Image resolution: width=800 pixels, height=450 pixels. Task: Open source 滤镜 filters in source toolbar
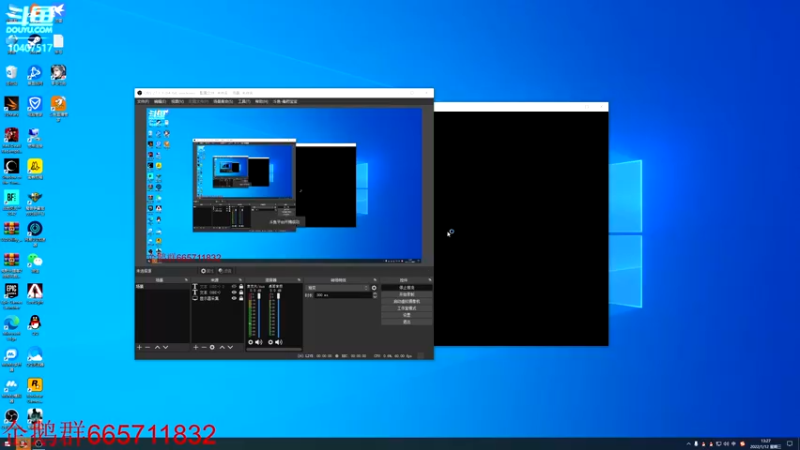click(x=225, y=271)
